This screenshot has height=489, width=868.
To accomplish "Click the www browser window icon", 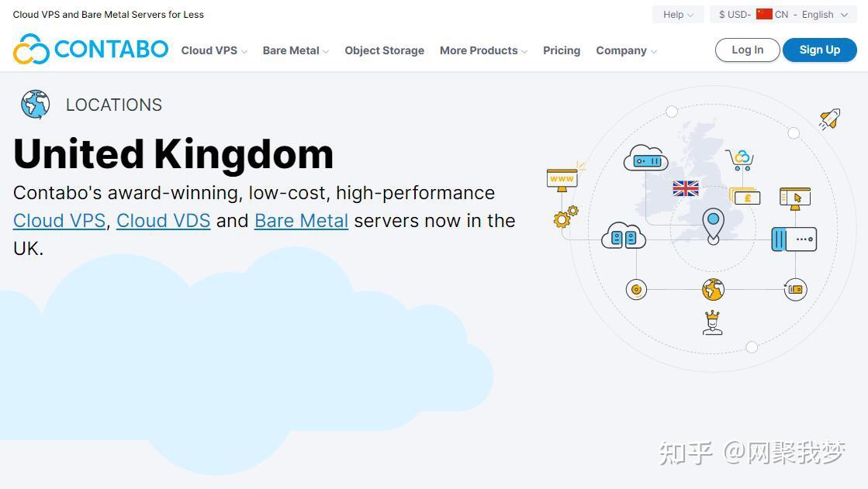I will coord(562,180).
